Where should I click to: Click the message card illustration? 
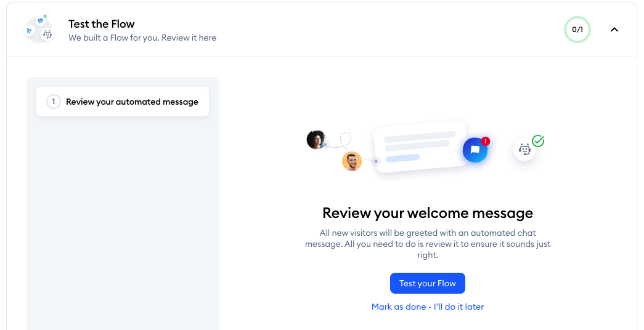point(421,146)
